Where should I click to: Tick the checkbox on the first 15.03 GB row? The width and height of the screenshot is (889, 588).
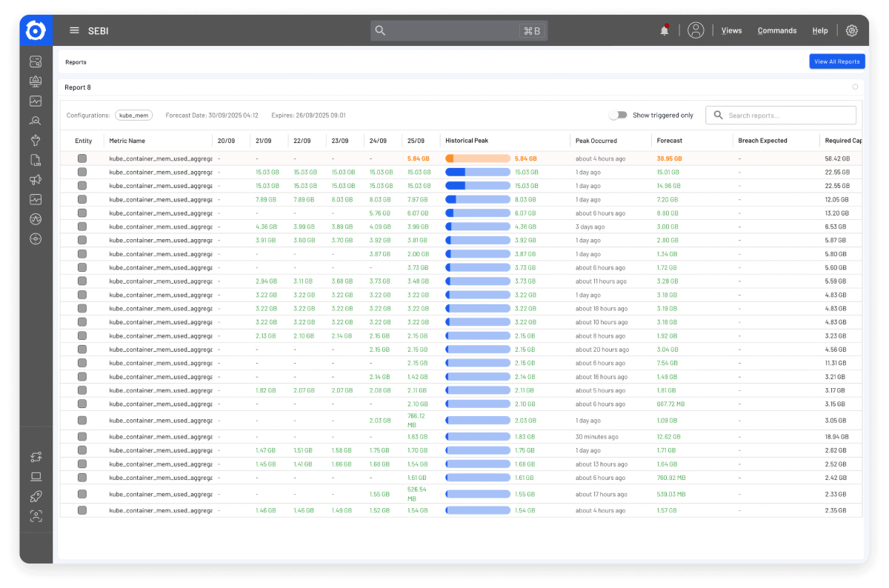pyautogui.click(x=82, y=172)
